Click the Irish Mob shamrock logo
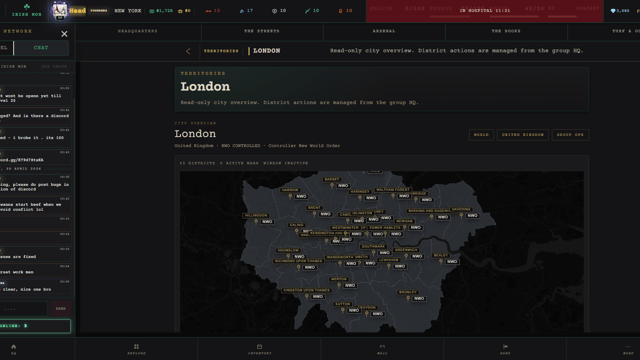 (x=27, y=7)
